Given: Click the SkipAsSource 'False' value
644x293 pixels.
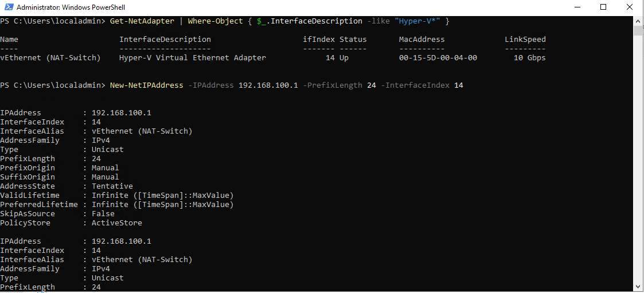Looking at the screenshot, I should click(103, 214).
